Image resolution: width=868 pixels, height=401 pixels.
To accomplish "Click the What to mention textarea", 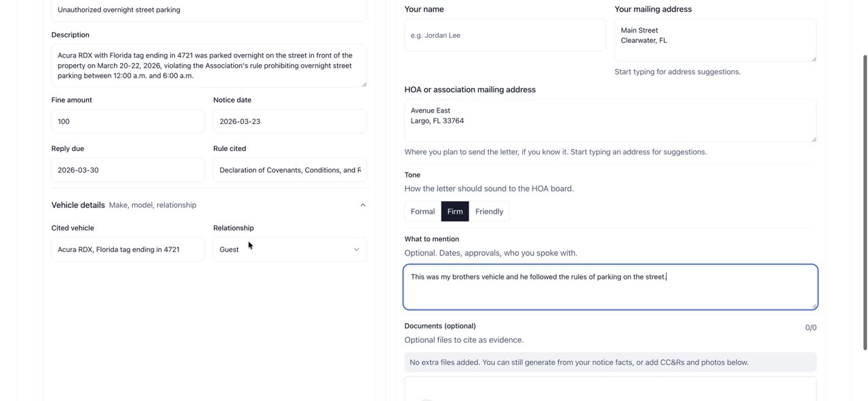I will [x=610, y=287].
